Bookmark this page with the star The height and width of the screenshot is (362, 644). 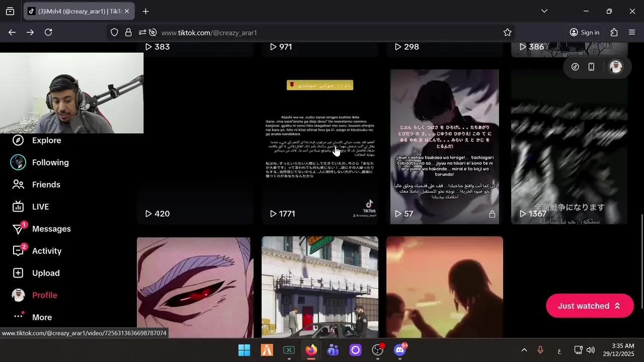507,32
